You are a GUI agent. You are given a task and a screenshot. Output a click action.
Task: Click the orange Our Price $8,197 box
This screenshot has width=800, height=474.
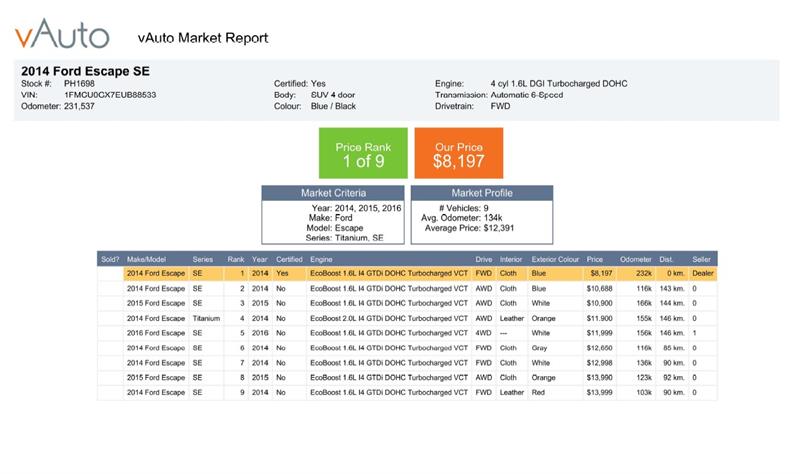pyautogui.click(x=459, y=153)
